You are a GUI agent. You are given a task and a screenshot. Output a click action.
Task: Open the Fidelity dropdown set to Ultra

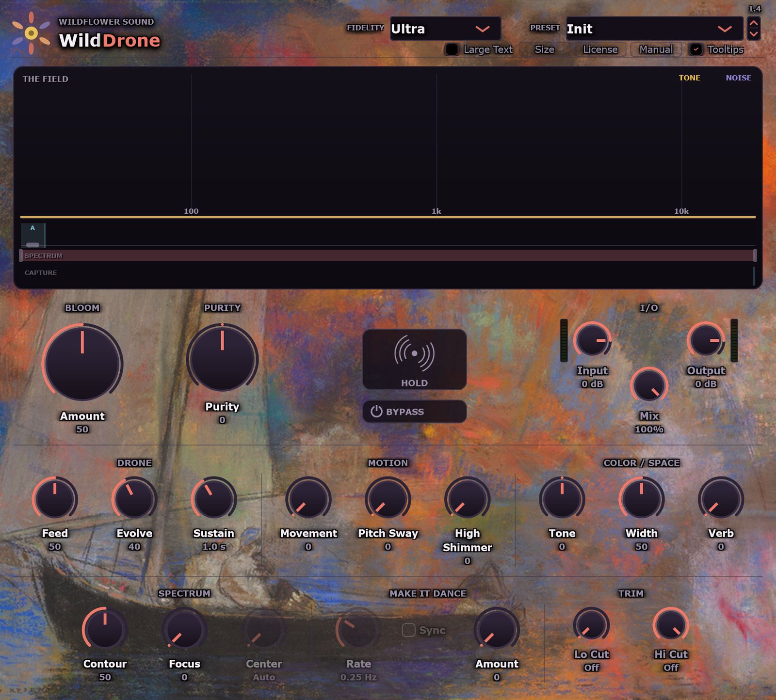[x=445, y=29]
